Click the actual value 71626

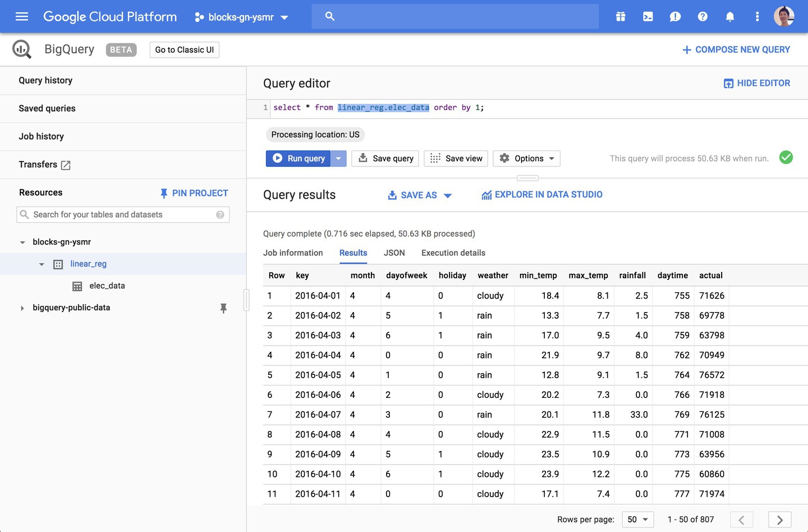pos(711,296)
